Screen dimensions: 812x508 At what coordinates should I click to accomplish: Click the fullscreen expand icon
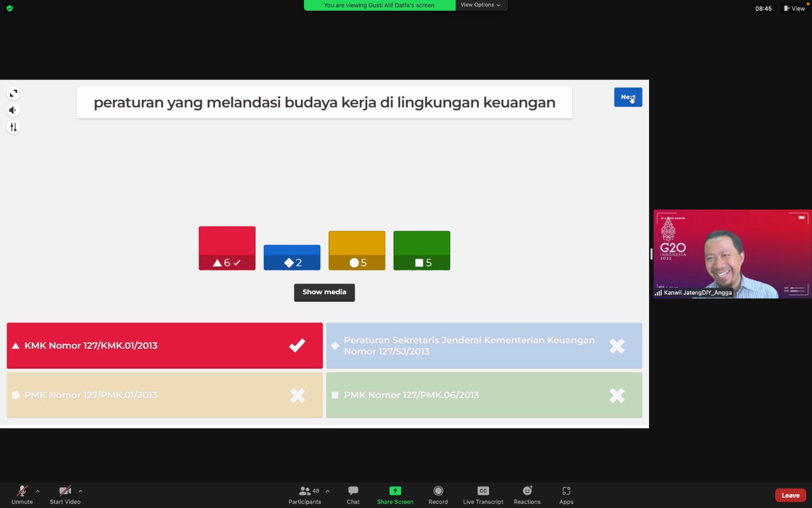click(13, 93)
